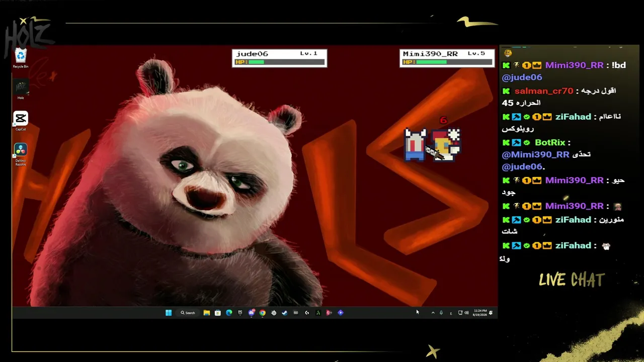Click the Mimi390_RR HP bar
Screen dimensions: 644x362
(x=447, y=62)
